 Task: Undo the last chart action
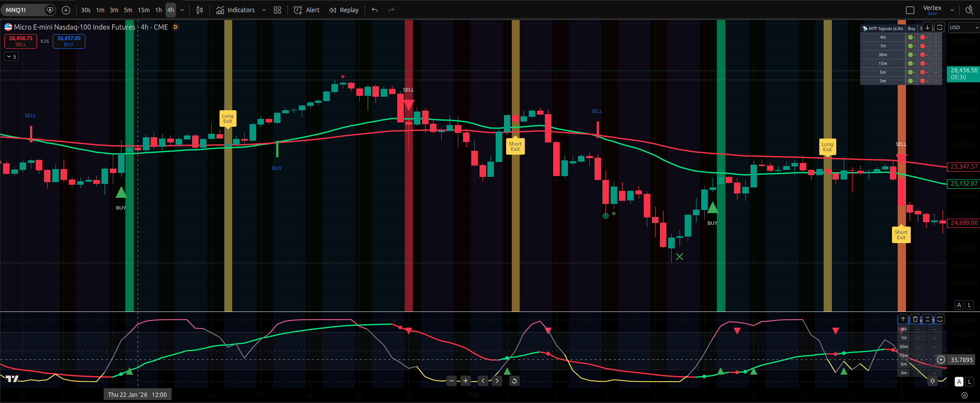pos(375,10)
